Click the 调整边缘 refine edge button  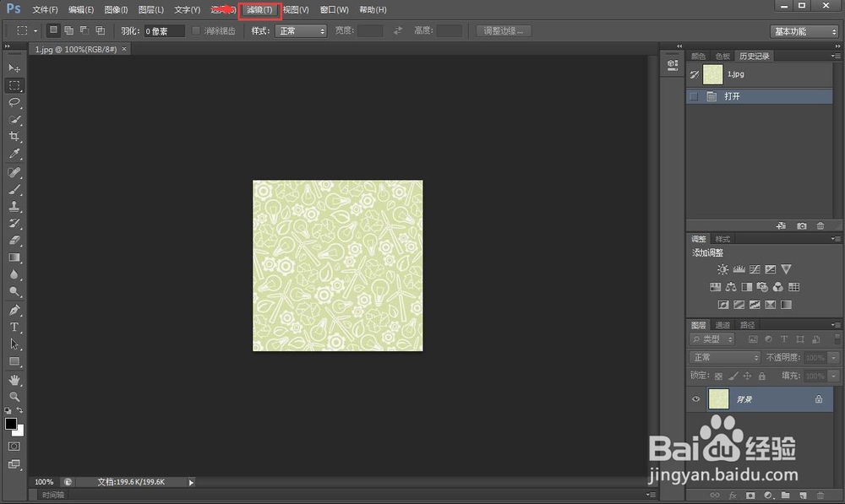coord(504,30)
